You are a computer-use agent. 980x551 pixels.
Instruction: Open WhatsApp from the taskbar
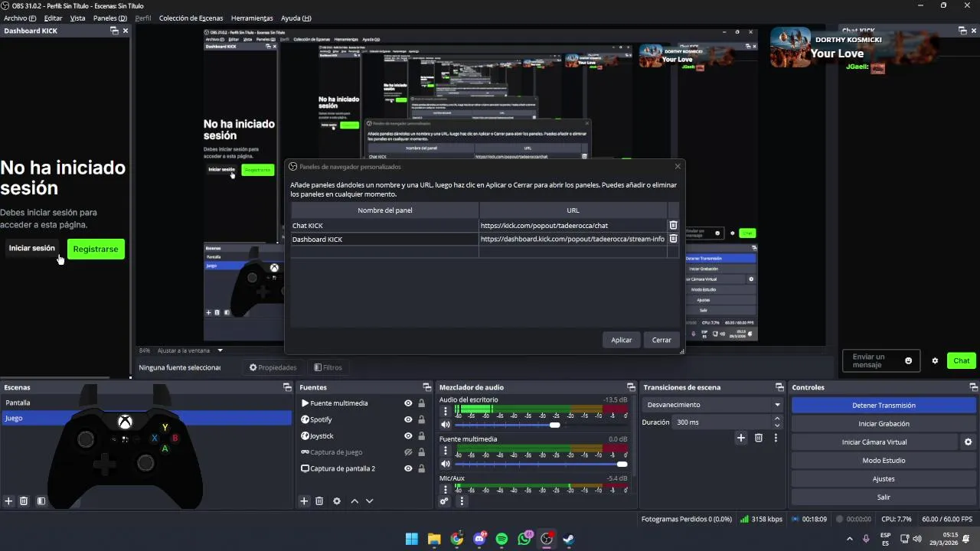[524, 539]
